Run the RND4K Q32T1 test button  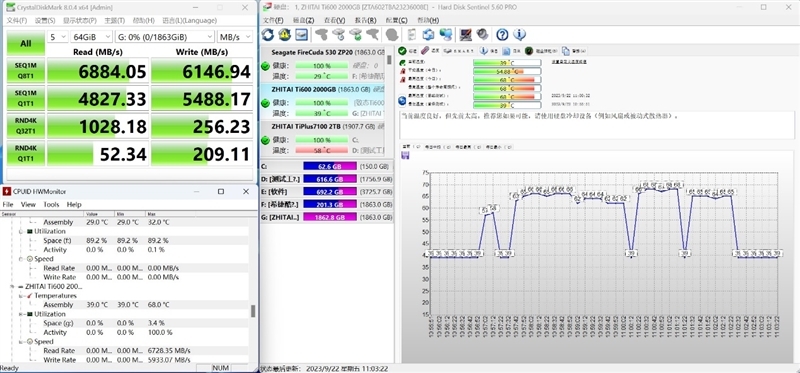[x=26, y=126]
